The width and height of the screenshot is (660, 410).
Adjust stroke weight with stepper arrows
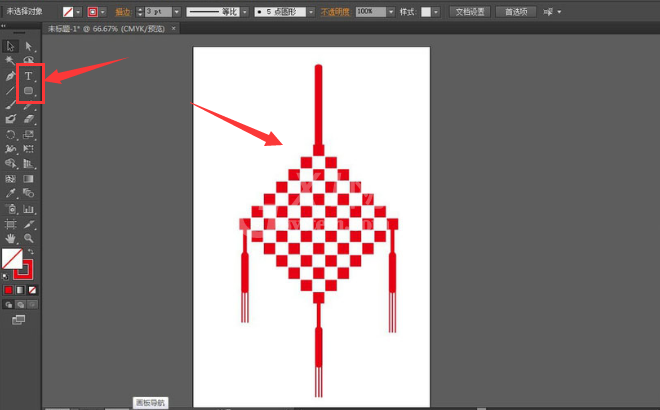point(140,12)
